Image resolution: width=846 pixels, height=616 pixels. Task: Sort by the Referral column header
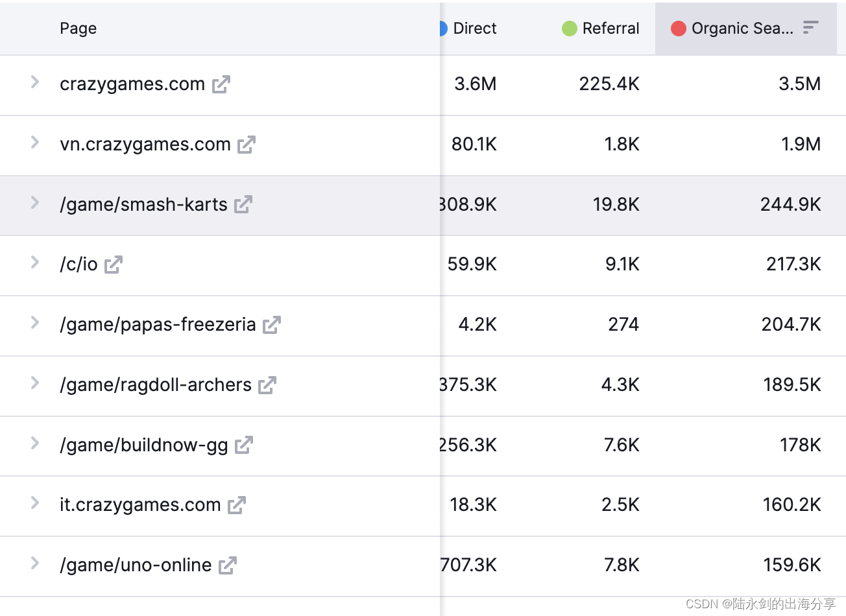tap(610, 29)
